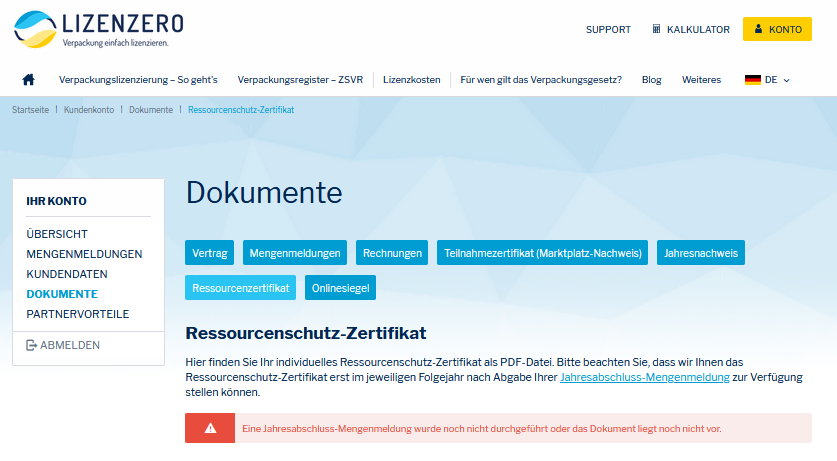The width and height of the screenshot is (837, 461).
Task: Click the Dokumente page heading
Action: point(264,193)
